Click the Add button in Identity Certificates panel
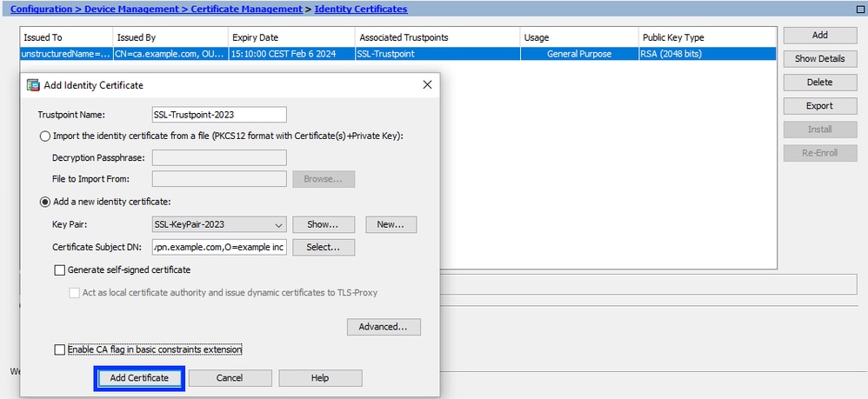The image size is (868, 399). click(x=820, y=35)
